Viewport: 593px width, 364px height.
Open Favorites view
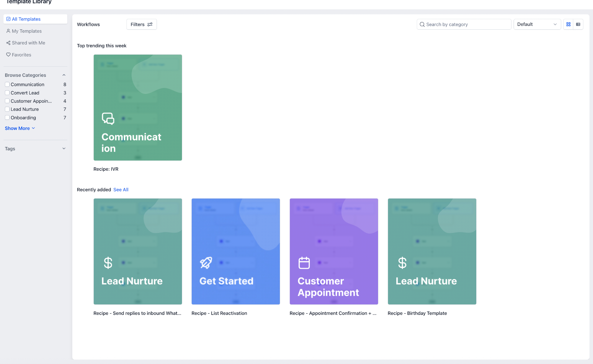click(x=36, y=55)
